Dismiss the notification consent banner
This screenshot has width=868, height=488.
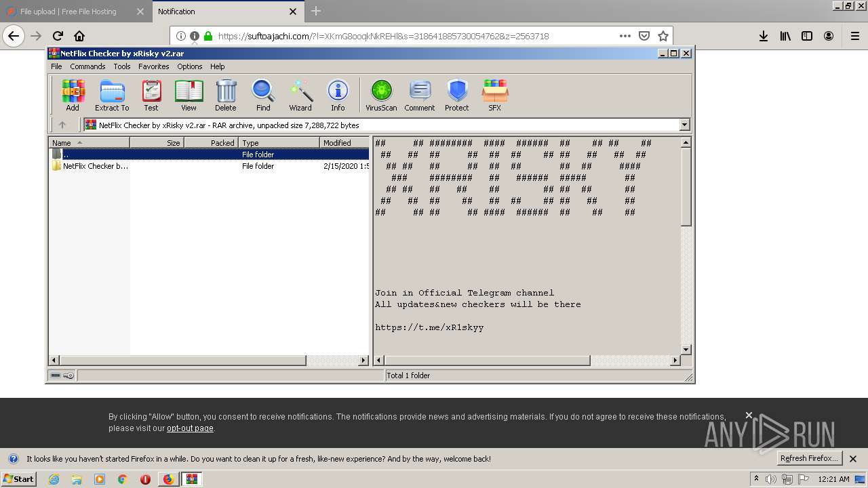749,415
